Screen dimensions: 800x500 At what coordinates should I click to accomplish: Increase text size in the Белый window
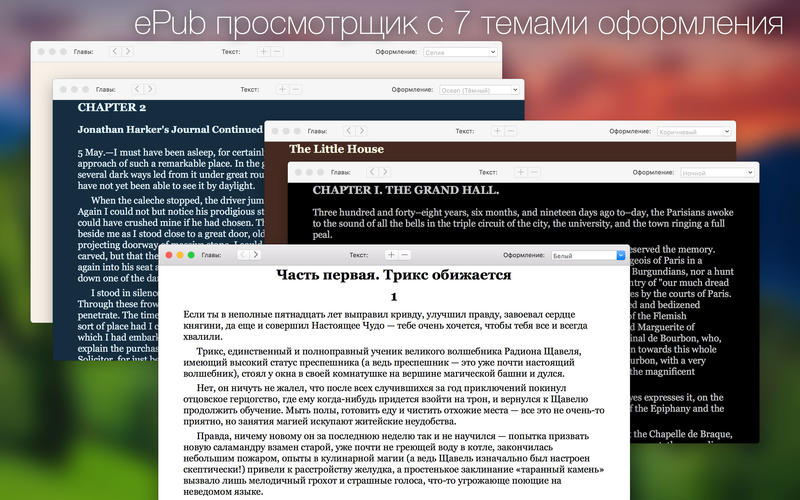point(391,255)
